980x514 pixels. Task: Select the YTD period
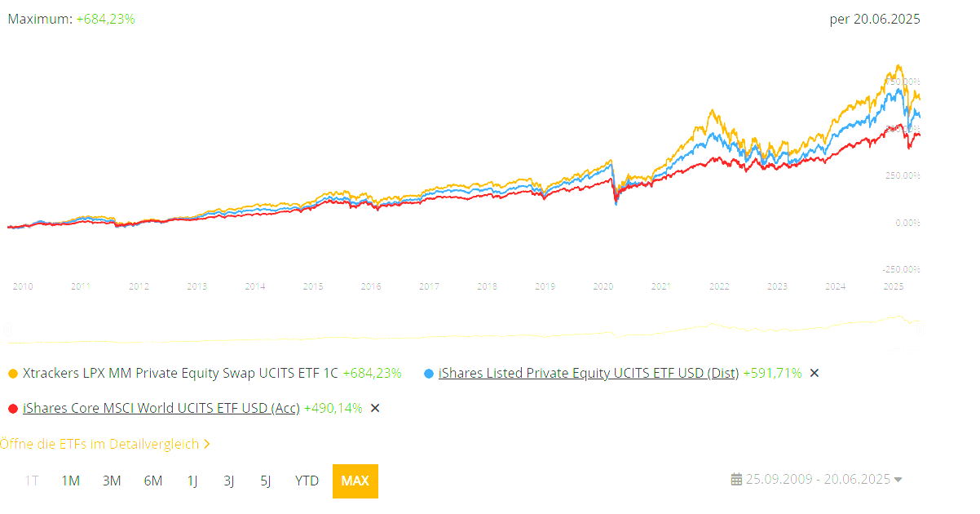pyautogui.click(x=307, y=481)
